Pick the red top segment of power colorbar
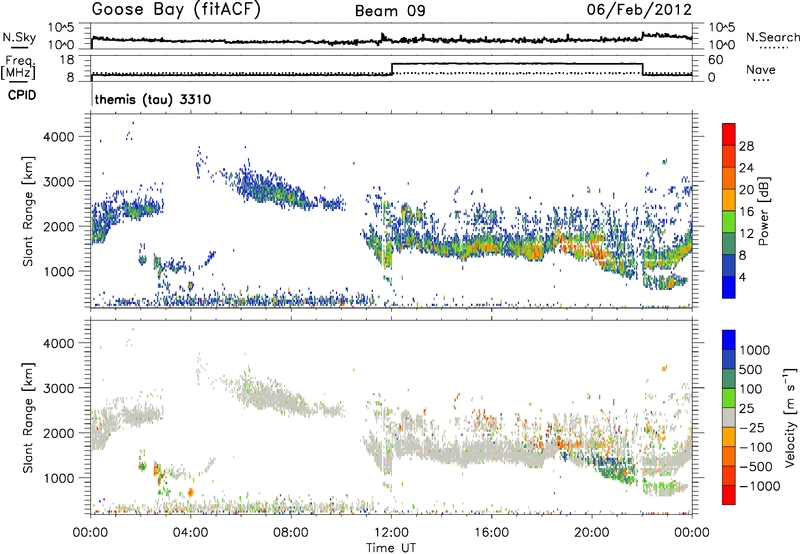Viewport: 800px width, 554px height. point(729,134)
